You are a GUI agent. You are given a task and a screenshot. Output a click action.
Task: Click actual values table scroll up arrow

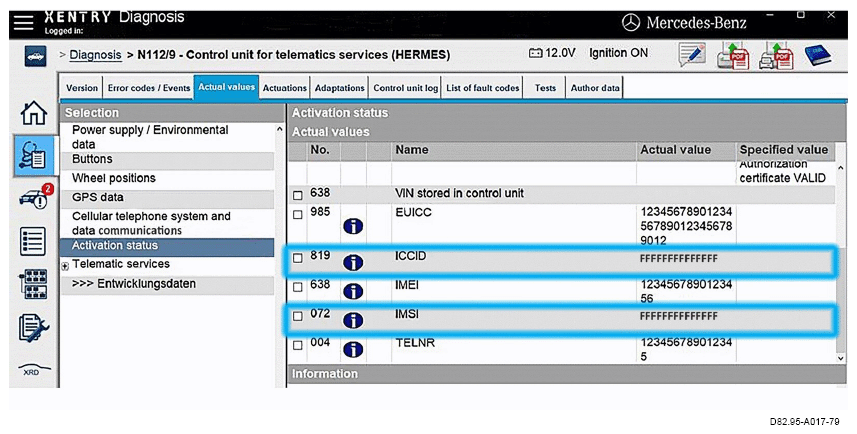pyautogui.click(x=841, y=167)
